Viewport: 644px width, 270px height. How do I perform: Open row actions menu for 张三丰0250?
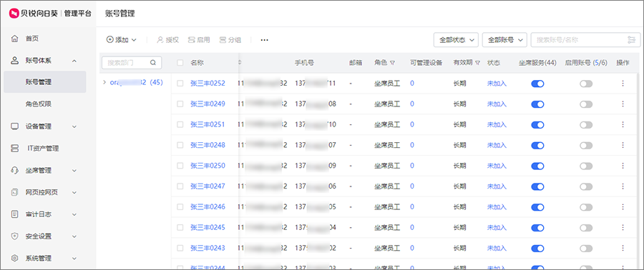coord(623,166)
